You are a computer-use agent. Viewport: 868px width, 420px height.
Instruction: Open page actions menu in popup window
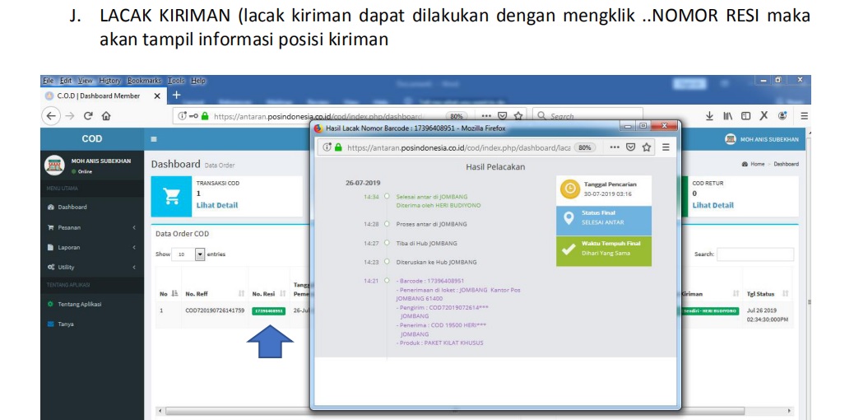pyautogui.click(x=615, y=147)
